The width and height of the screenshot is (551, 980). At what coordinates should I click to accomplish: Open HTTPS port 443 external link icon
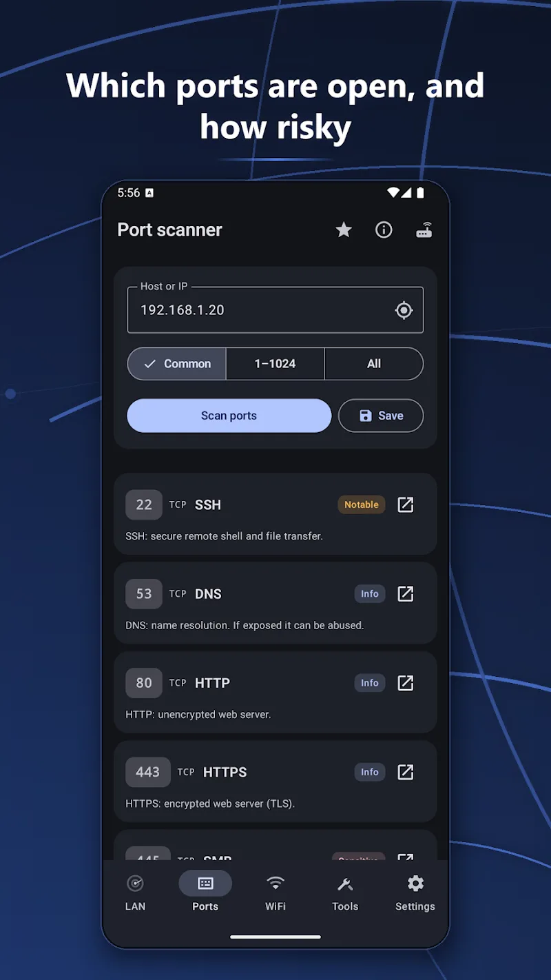point(406,772)
